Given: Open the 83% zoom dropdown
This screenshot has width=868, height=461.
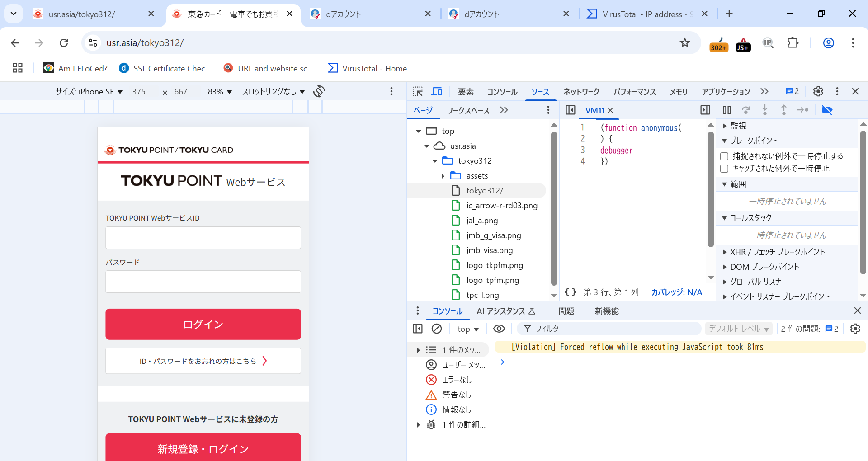Looking at the screenshot, I should click(220, 91).
